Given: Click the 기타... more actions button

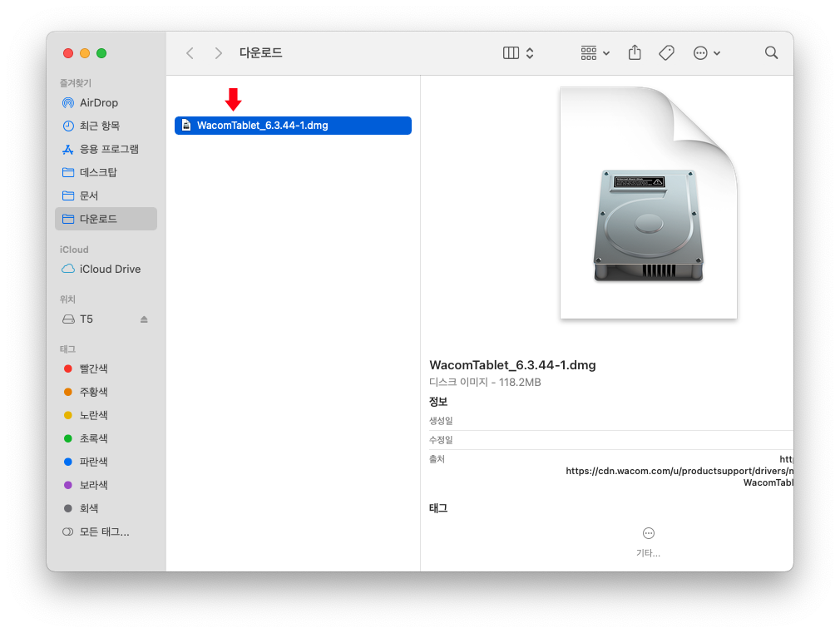Looking at the screenshot, I should click(648, 542).
